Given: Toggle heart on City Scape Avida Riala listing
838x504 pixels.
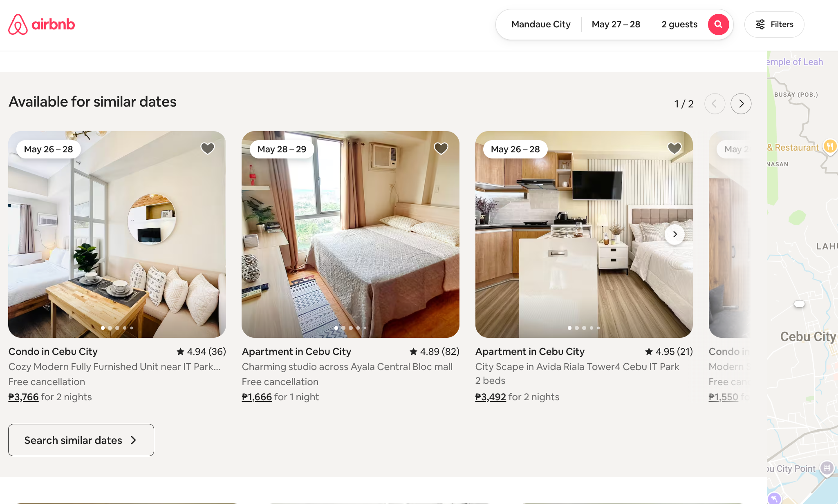Looking at the screenshot, I should click(674, 148).
